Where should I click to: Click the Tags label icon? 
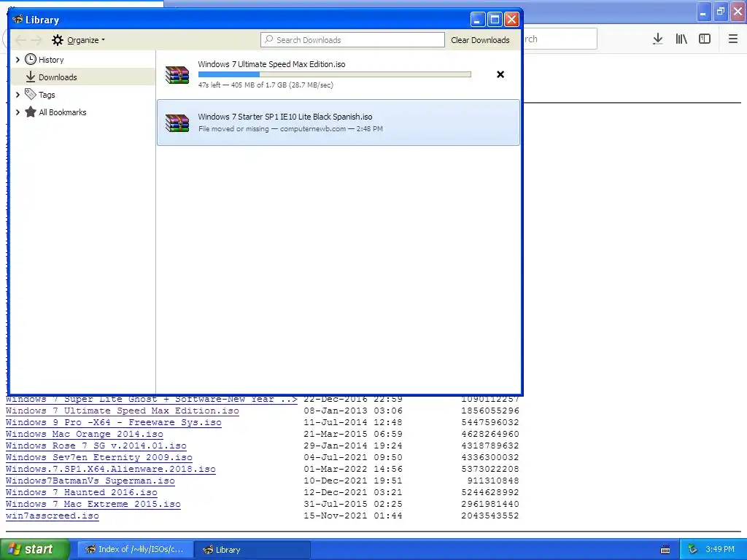click(31, 94)
